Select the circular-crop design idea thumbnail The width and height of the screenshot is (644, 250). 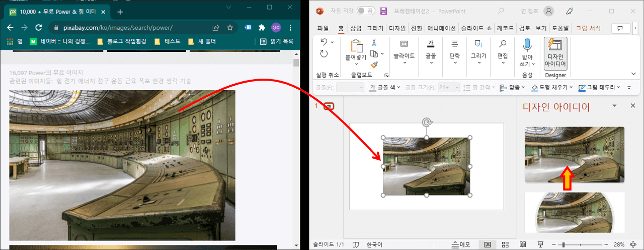coord(575,212)
